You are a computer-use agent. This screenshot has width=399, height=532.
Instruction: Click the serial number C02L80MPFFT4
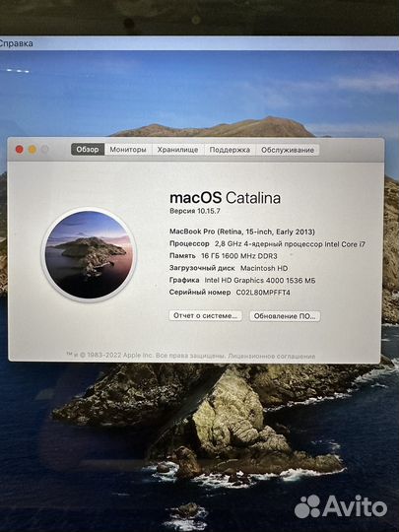tap(263, 293)
